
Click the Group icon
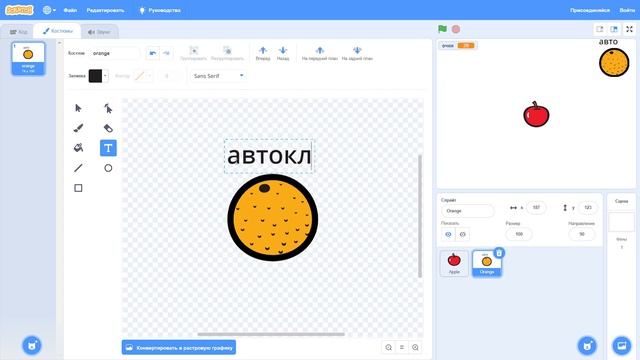pyautogui.click(x=193, y=53)
